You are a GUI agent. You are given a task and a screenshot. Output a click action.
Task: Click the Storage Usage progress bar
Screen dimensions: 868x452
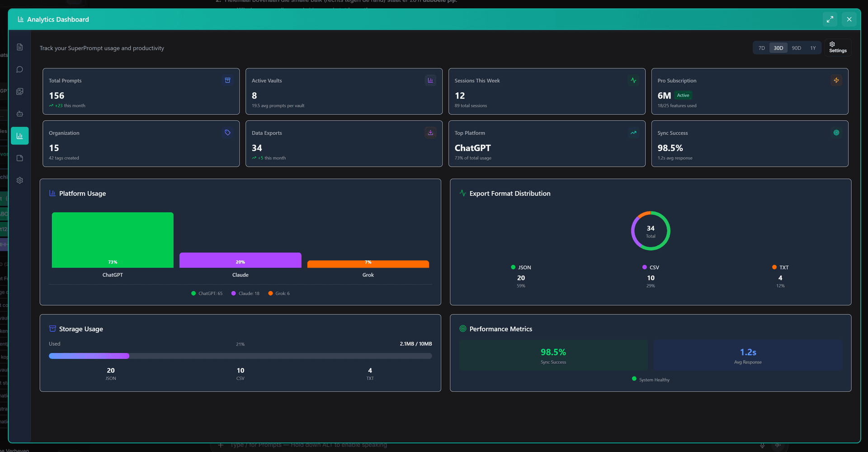240,356
